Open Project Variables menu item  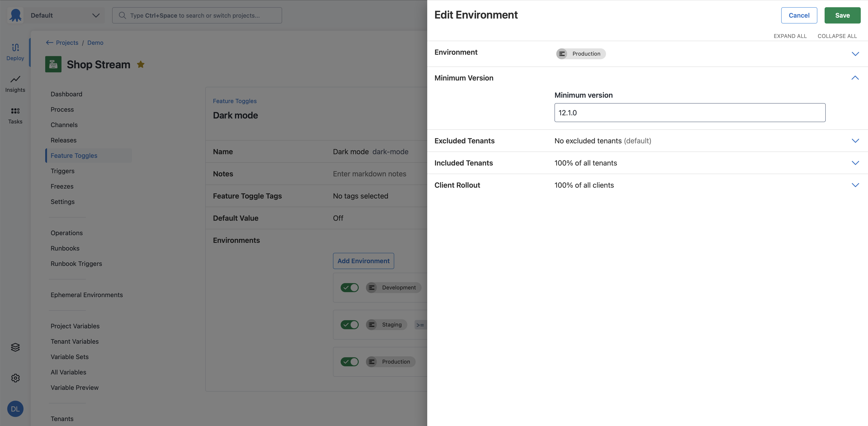click(x=75, y=326)
